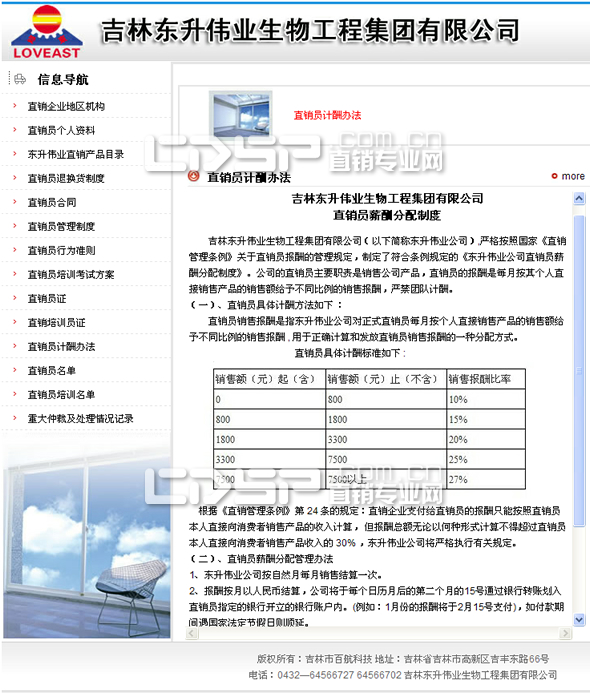Click the red arrow beside 直销员名单
This screenshot has height=693, width=590.
click(15, 370)
